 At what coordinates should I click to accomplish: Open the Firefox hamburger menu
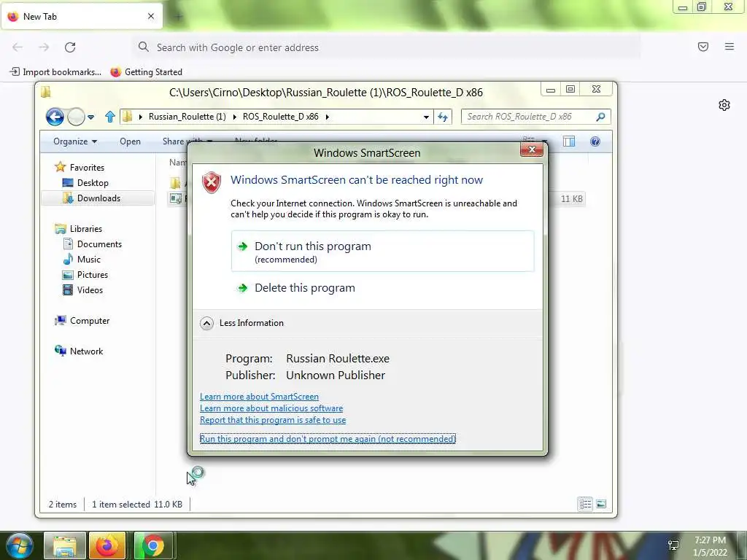click(x=729, y=47)
